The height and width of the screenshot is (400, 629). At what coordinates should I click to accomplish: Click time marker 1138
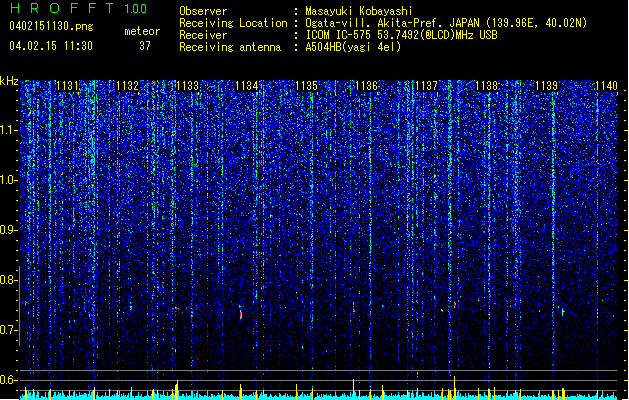tap(486, 86)
